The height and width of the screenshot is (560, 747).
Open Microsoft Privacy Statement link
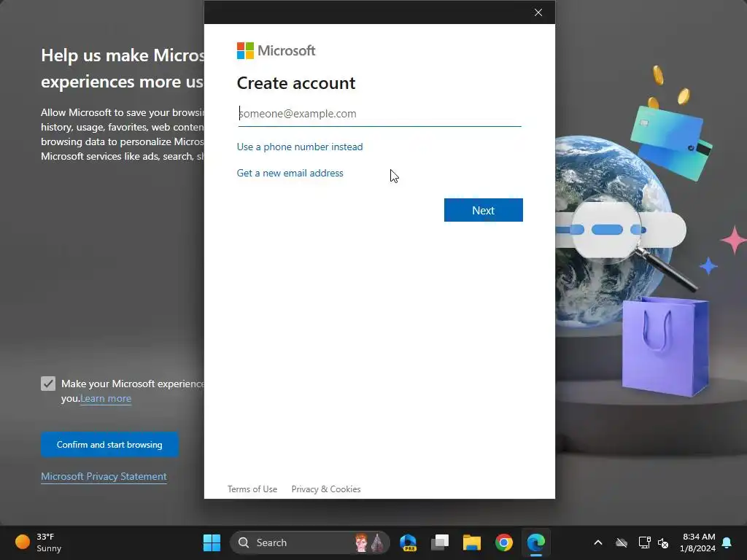104,477
